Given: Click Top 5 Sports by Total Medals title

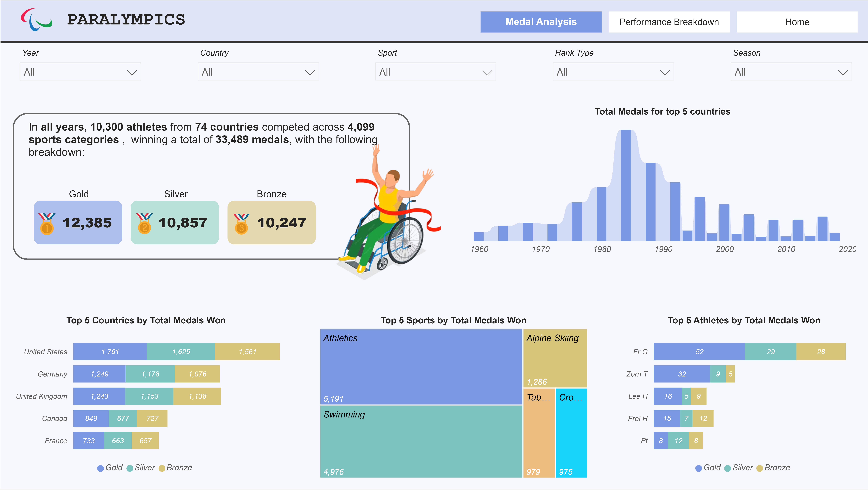Looking at the screenshot, I should coord(454,320).
